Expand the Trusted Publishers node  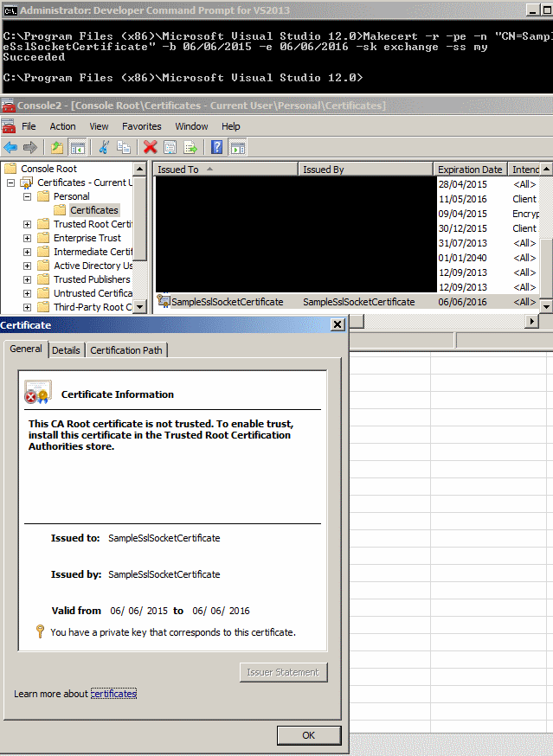coord(27,279)
